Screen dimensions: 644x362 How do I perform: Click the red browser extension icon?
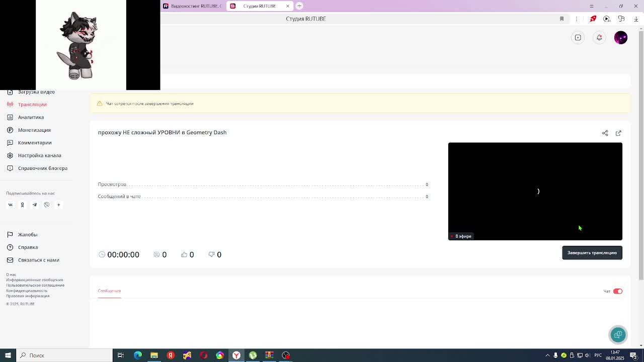coord(593,19)
